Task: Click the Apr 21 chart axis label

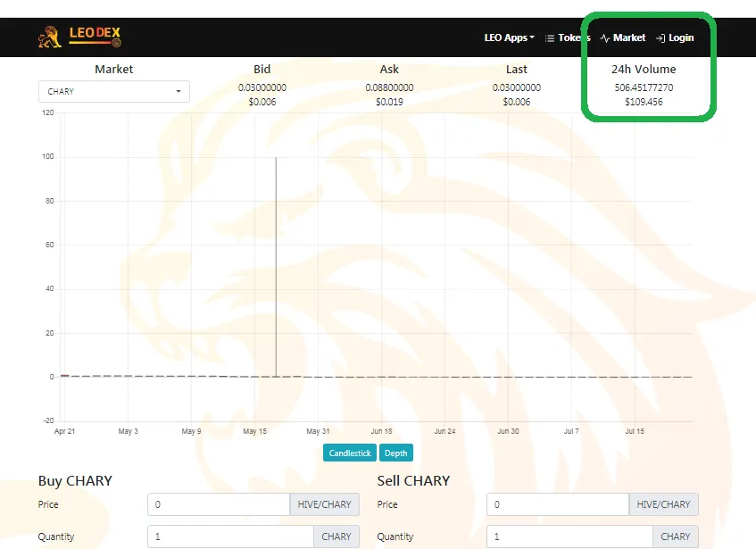Action: (x=64, y=431)
